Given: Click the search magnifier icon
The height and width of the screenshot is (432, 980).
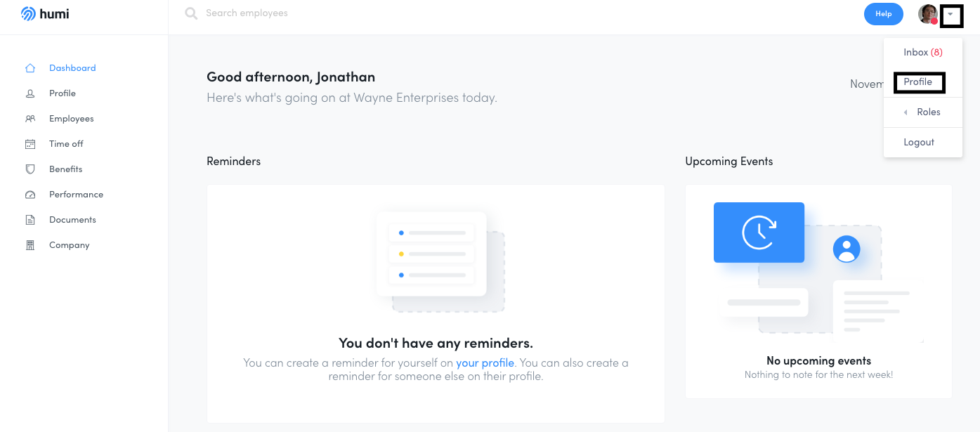Looking at the screenshot, I should (191, 13).
